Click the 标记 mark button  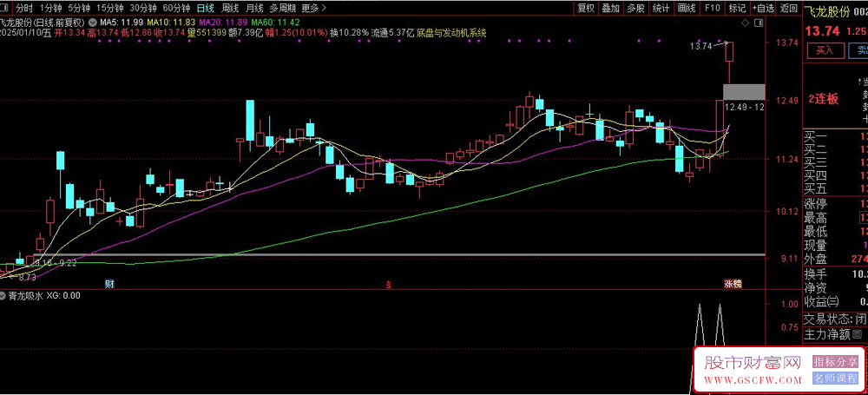point(737,8)
